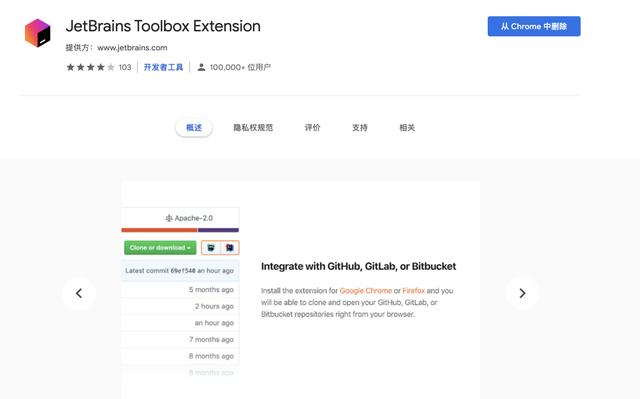Click the 5 months ago row
This screenshot has width=640, height=399.
coord(180,290)
